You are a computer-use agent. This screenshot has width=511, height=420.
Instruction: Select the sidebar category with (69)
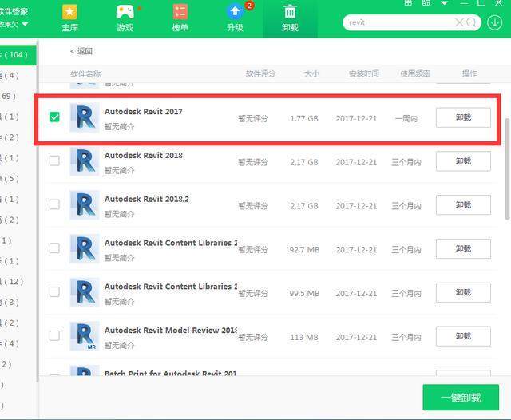(x=9, y=96)
